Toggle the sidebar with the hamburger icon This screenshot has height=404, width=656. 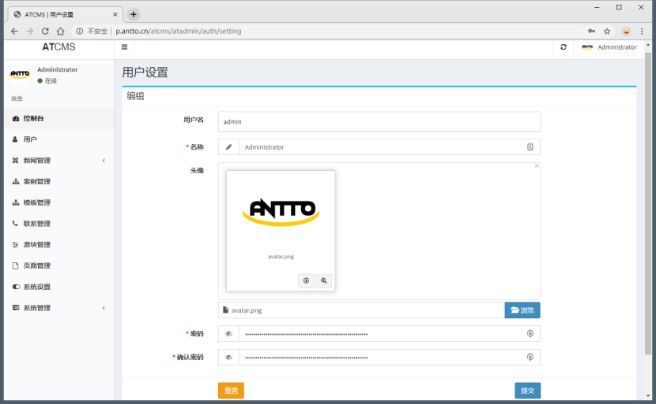pyautogui.click(x=124, y=47)
